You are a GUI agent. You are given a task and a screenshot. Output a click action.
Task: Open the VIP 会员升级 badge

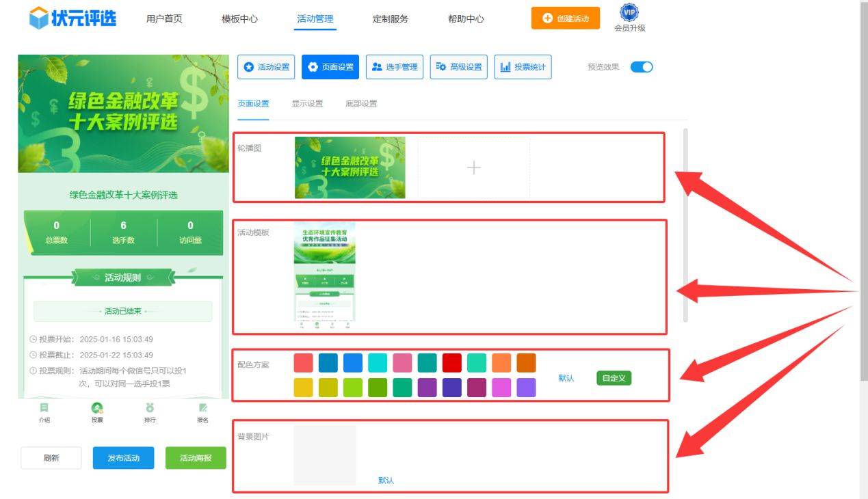629,18
